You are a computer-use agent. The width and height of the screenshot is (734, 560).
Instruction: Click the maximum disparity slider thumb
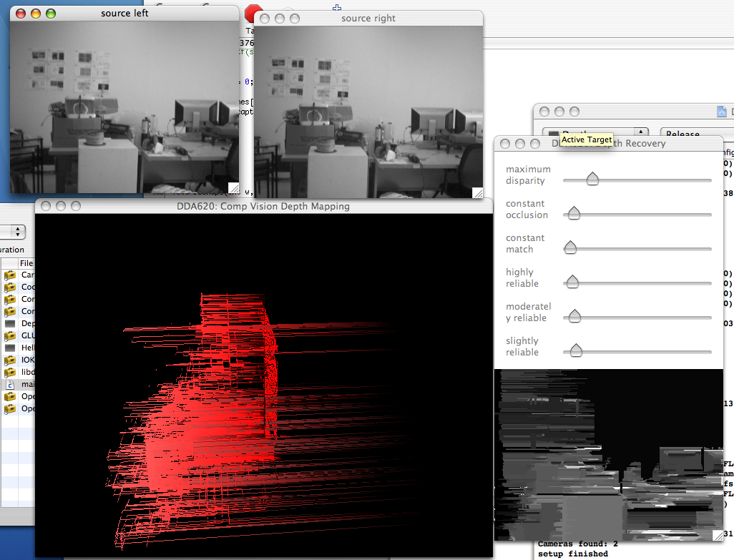(592, 179)
